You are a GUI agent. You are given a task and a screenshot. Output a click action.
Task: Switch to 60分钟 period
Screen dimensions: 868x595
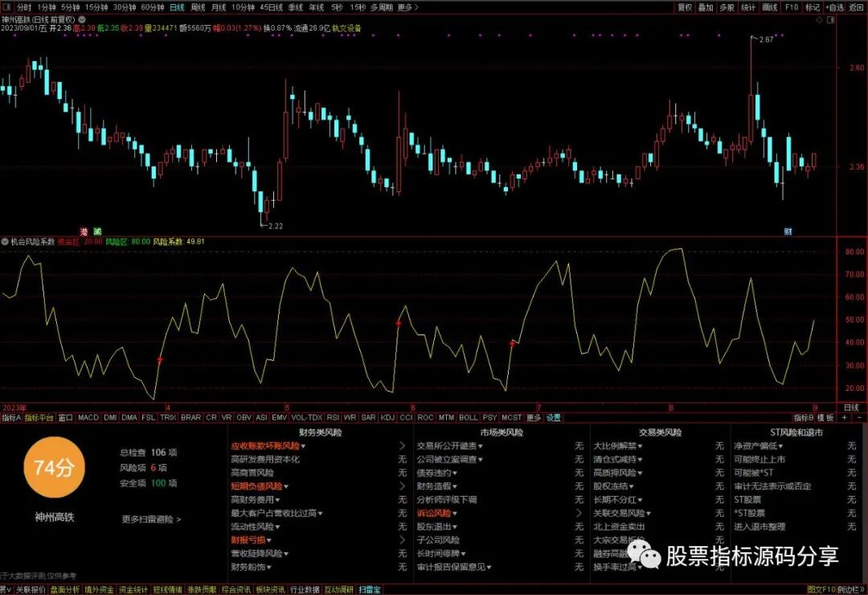click(153, 7)
